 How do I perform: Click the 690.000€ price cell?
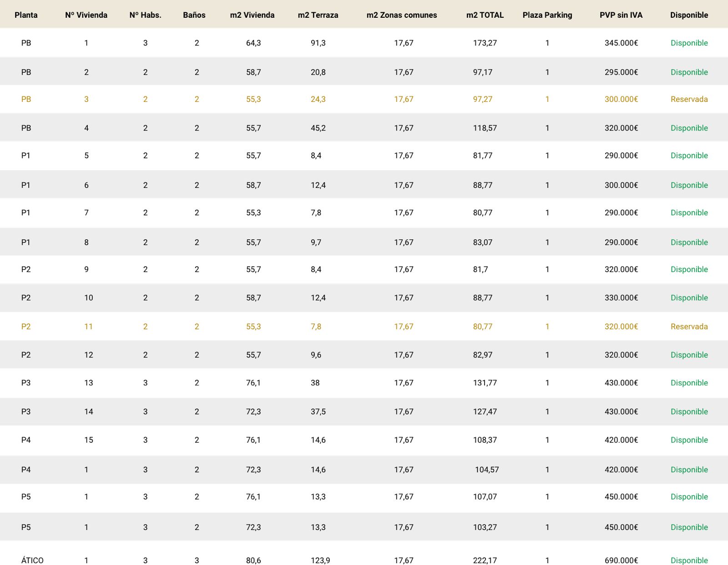pos(621,560)
